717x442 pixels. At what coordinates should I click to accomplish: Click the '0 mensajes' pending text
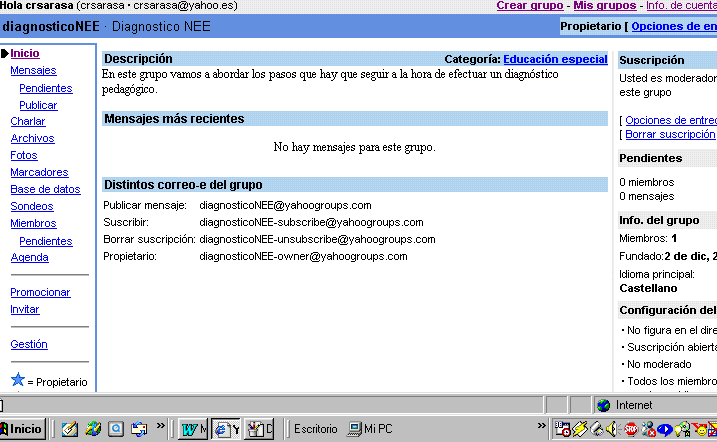tap(647, 197)
